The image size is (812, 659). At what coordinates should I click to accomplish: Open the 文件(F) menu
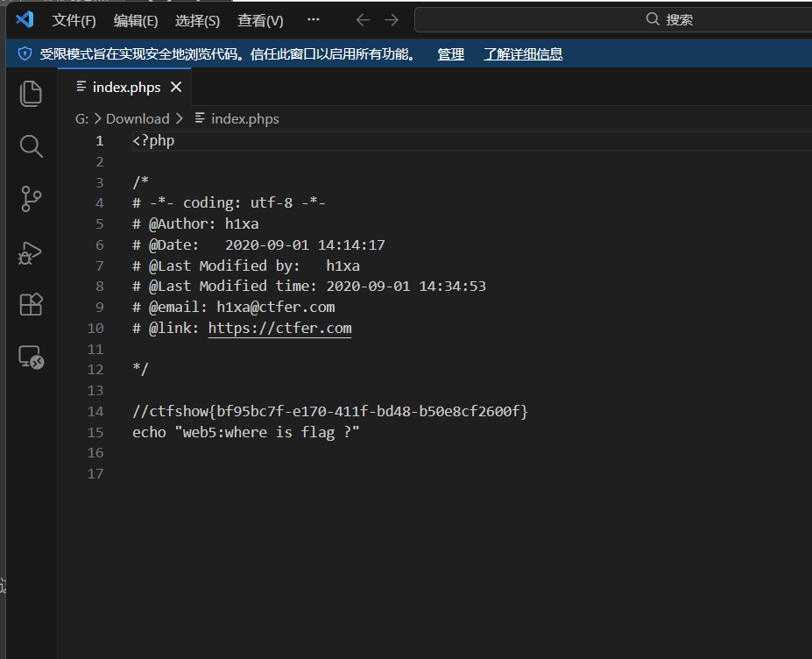74,20
